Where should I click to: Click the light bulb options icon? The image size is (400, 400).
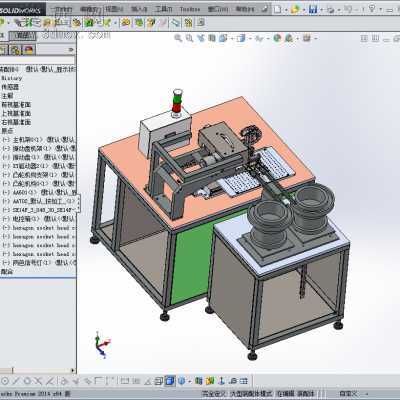point(372,9)
